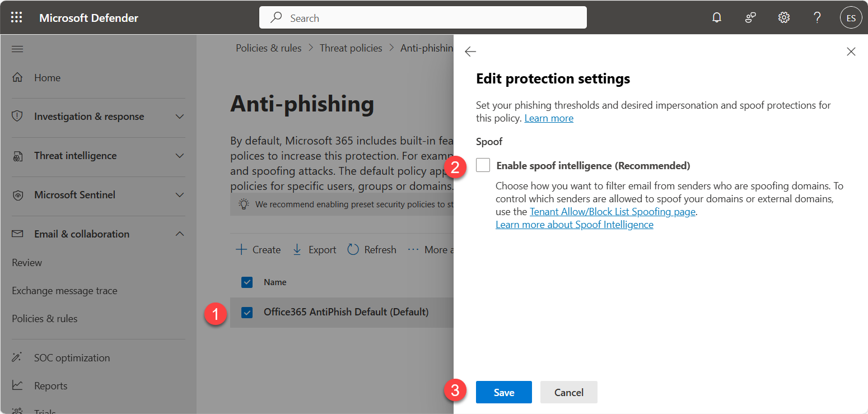This screenshot has width=868, height=414.
Task: Save the protection settings
Action: point(503,392)
